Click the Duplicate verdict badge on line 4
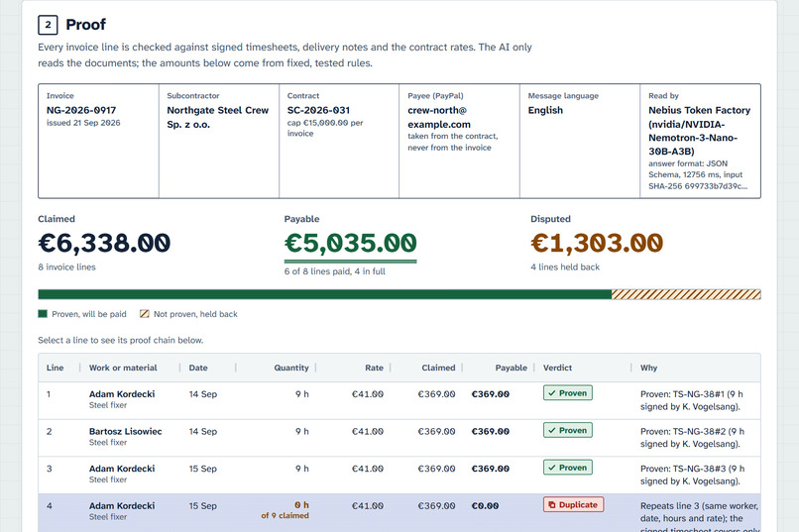The width and height of the screenshot is (799, 532). 573,504
